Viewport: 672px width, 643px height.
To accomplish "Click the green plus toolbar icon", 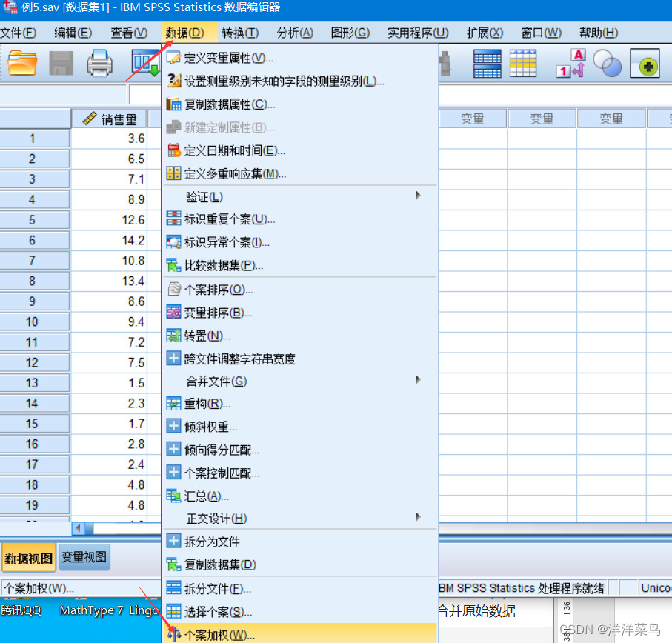I will click(x=645, y=64).
